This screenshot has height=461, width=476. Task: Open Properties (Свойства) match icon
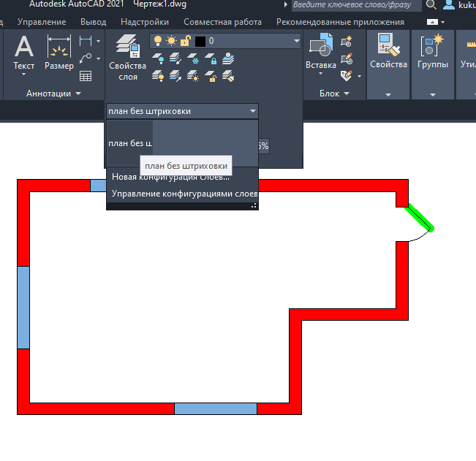point(388,45)
